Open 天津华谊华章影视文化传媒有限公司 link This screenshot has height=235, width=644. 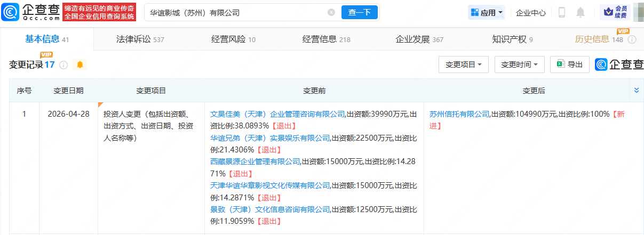point(271,185)
